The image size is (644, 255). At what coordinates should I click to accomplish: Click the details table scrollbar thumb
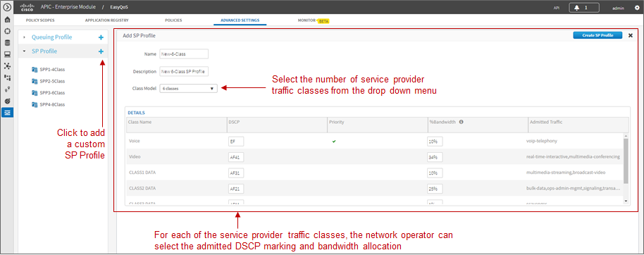point(626,161)
